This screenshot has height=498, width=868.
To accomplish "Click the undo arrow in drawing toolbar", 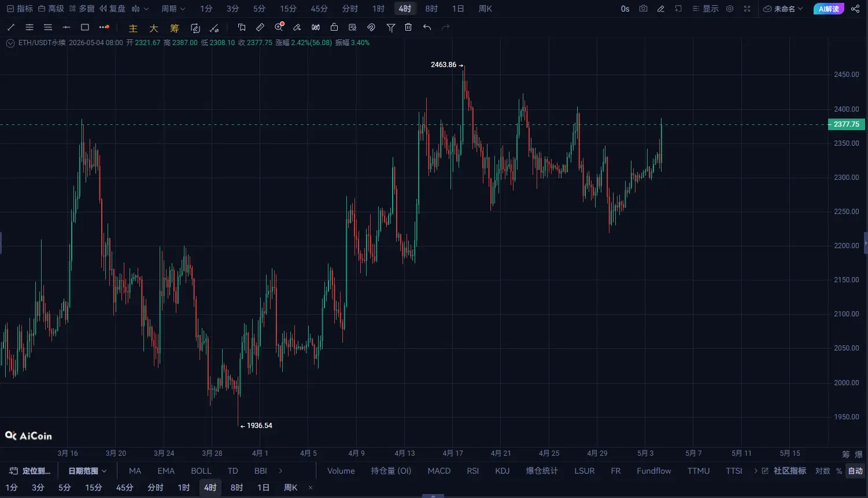I will (x=427, y=27).
